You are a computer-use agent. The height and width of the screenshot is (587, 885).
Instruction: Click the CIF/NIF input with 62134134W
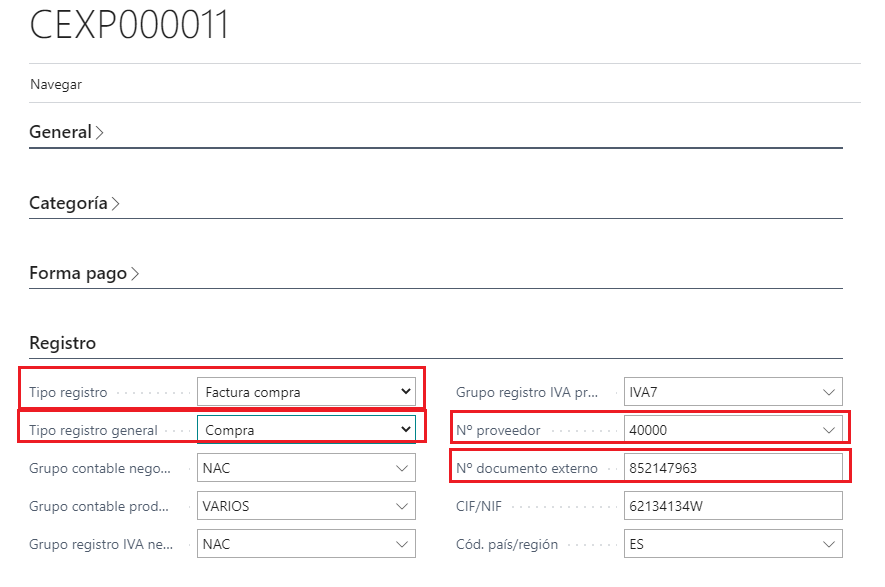coord(731,506)
